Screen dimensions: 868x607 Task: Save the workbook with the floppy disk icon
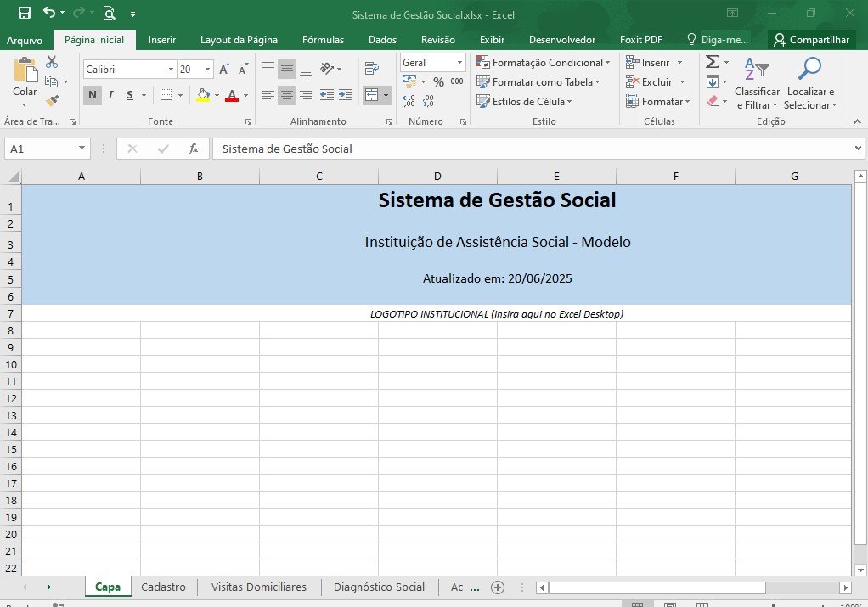click(25, 13)
